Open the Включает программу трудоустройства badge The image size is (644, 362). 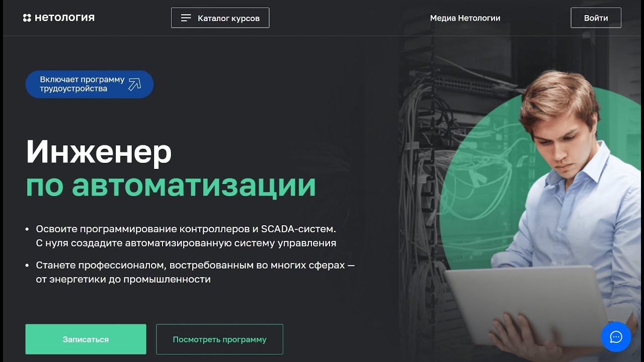coord(90,84)
